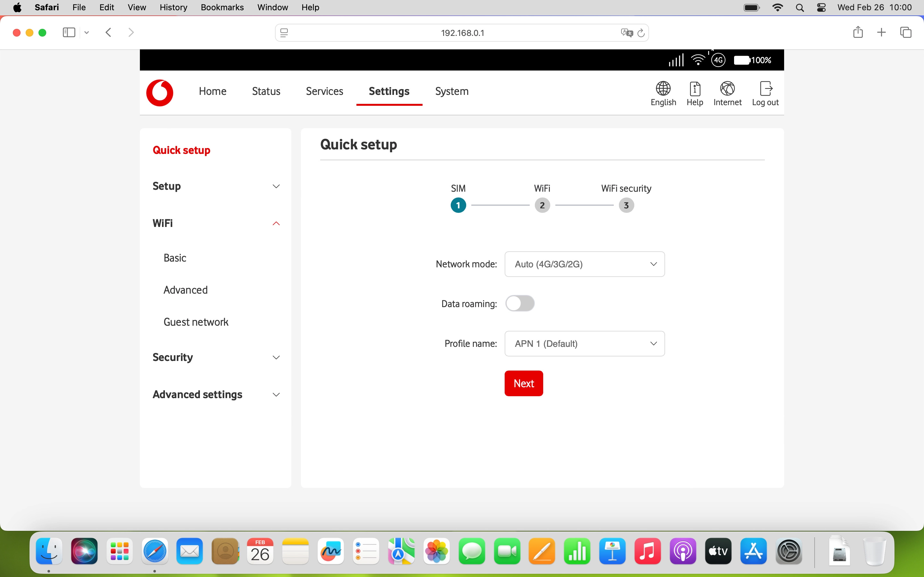Click the Safari share icon
This screenshot has height=577, width=924.
pos(858,32)
